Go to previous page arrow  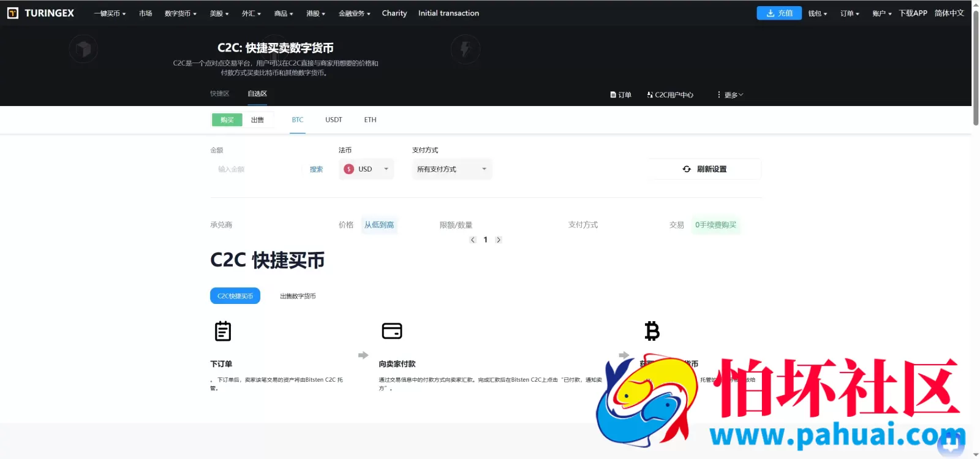(x=473, y=240)
